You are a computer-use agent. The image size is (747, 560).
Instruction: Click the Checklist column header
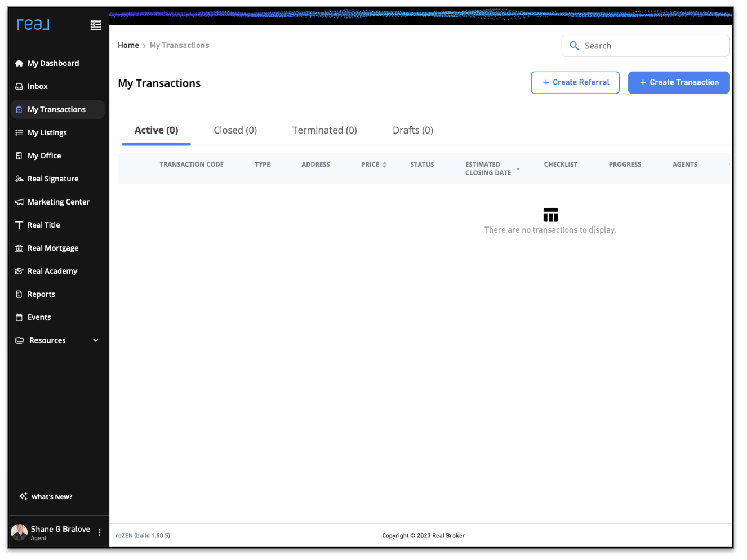pyautogui.click(x=561, y=165)
